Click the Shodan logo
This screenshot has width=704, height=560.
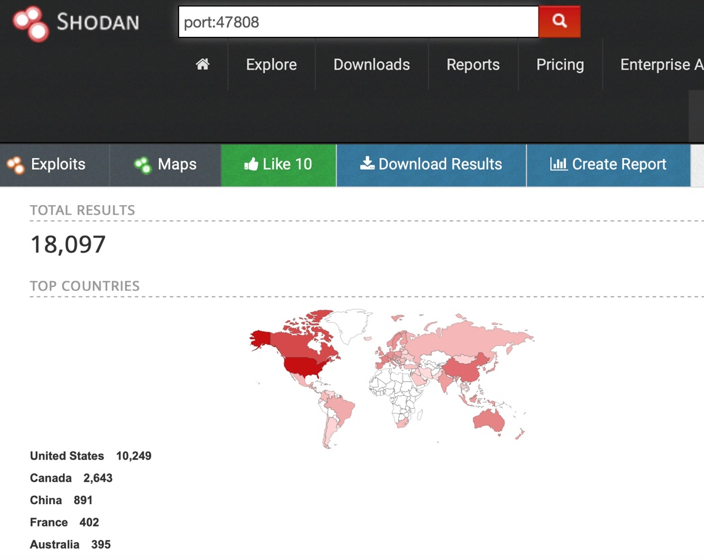click(x=76, y=22)
